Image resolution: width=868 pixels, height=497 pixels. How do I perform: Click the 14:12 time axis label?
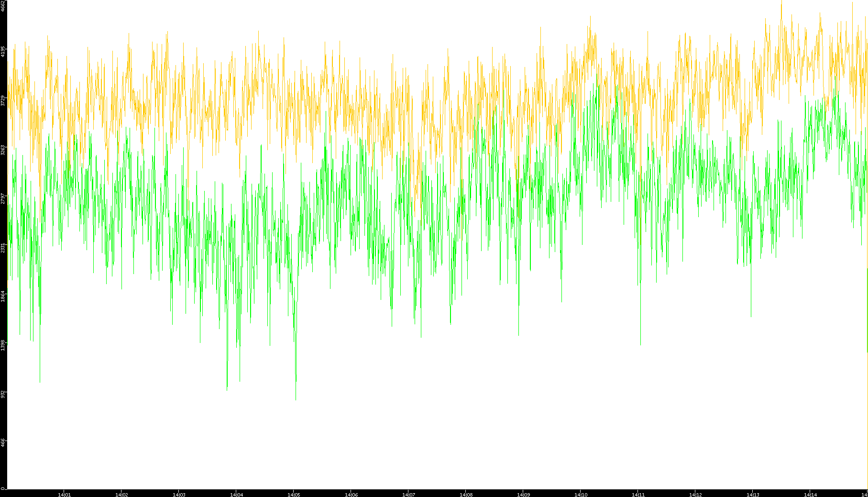point(695,495)
